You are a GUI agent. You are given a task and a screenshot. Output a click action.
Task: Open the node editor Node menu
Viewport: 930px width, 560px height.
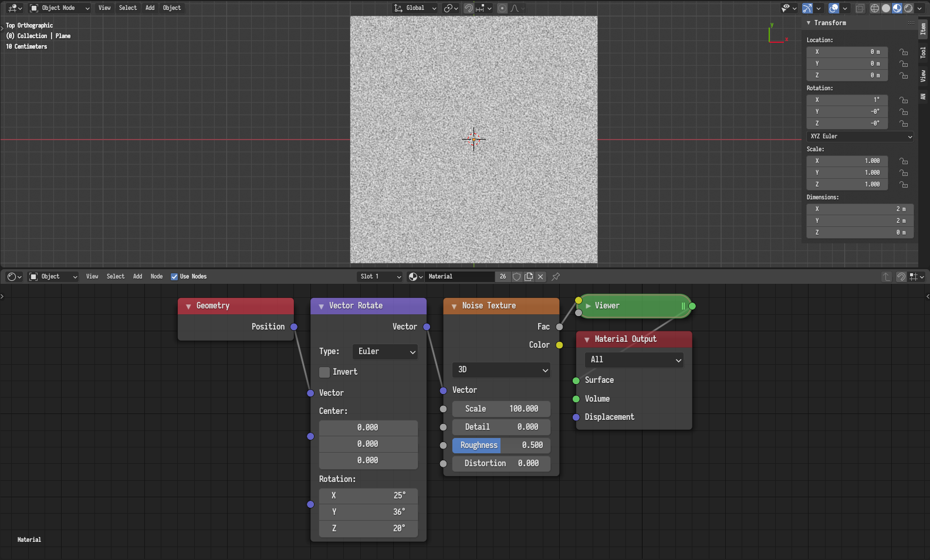157,277
